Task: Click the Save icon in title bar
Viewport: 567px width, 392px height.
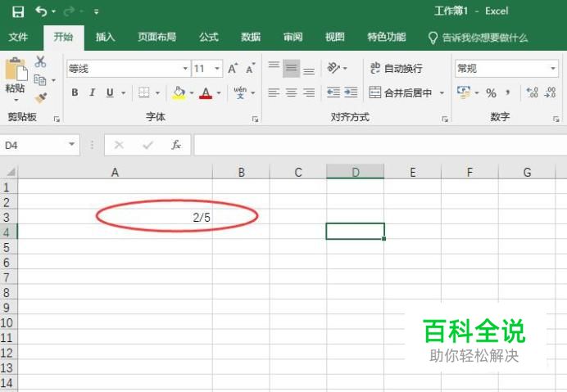Action: click(18, 11)
